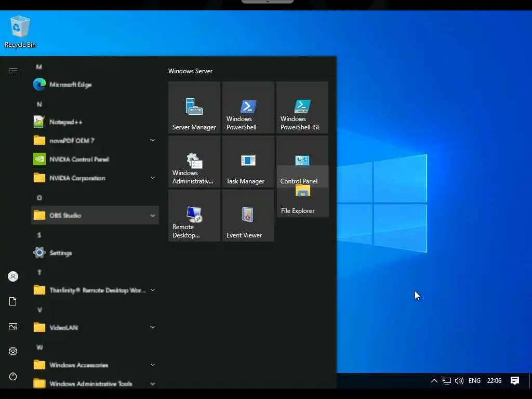The width and height of the screenshot is (532, 399).
Task: Launch the Task Manager tile
Action: 248,162
